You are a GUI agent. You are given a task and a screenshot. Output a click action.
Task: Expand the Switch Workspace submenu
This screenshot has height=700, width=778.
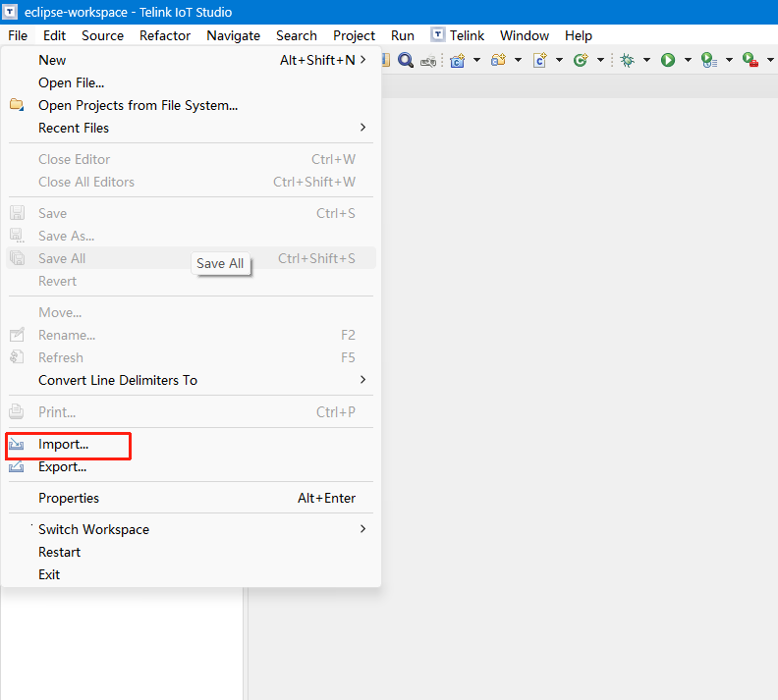[x=362, y=529]
